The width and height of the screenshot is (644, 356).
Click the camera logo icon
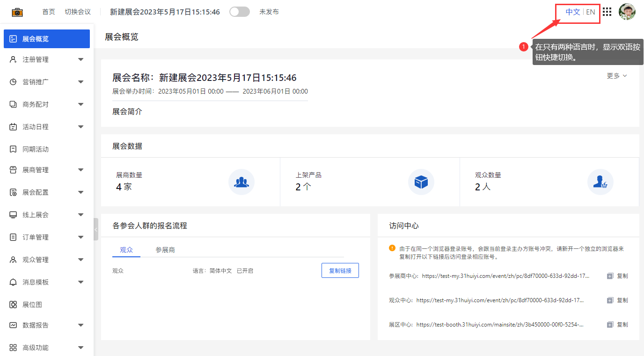17,12
